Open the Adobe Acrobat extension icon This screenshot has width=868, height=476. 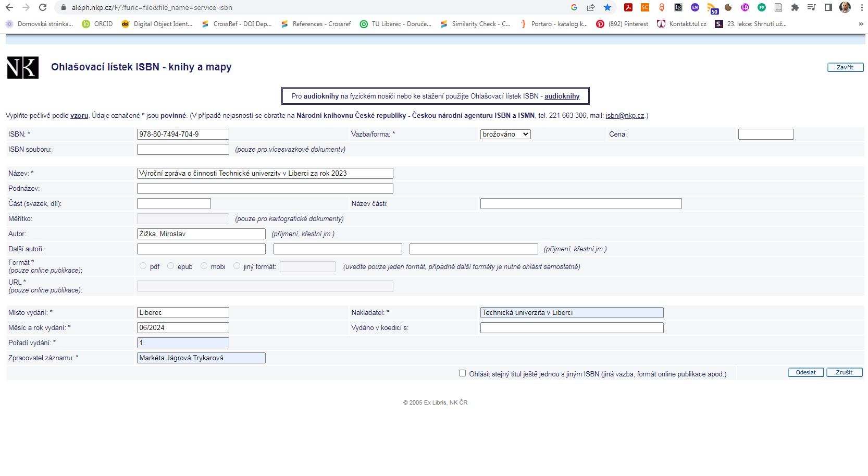point(628,7)
